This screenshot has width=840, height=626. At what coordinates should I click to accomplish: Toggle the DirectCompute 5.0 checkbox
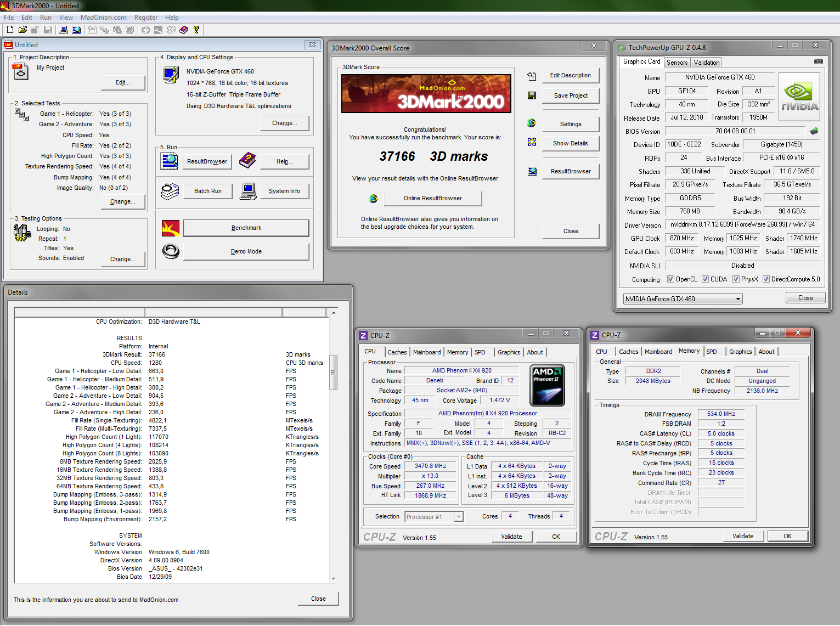click(x=766, y=279)
